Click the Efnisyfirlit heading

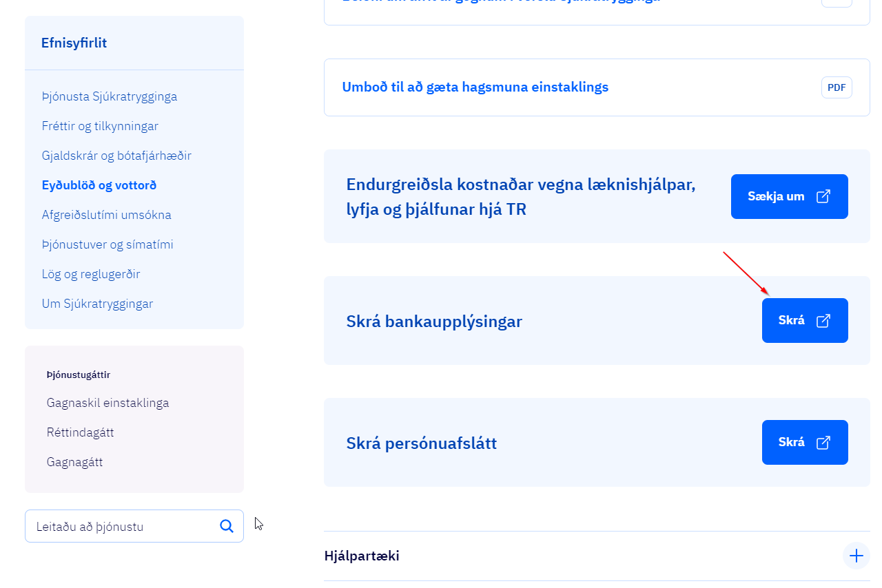[x=74, y=43]
